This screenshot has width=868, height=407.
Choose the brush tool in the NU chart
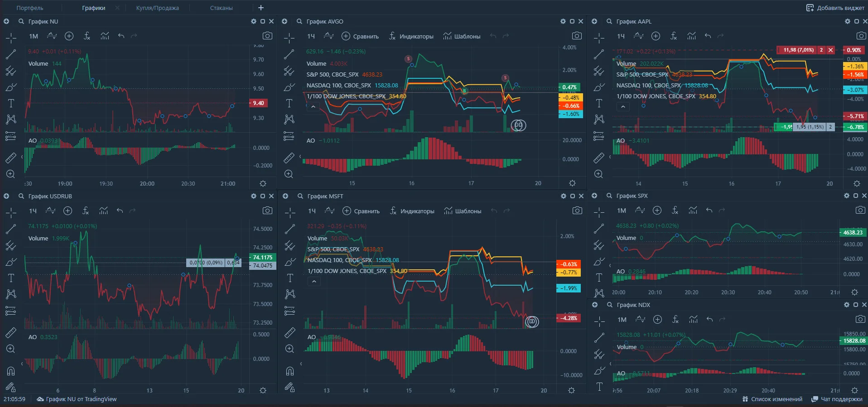pos(11,87)
